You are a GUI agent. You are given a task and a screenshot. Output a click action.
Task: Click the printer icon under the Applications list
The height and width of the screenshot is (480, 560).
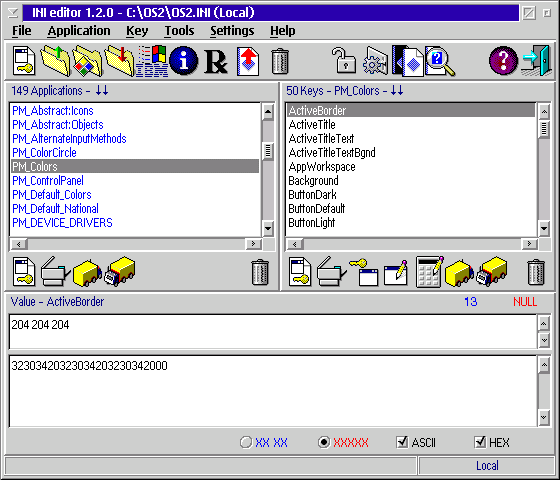[55, 272]
